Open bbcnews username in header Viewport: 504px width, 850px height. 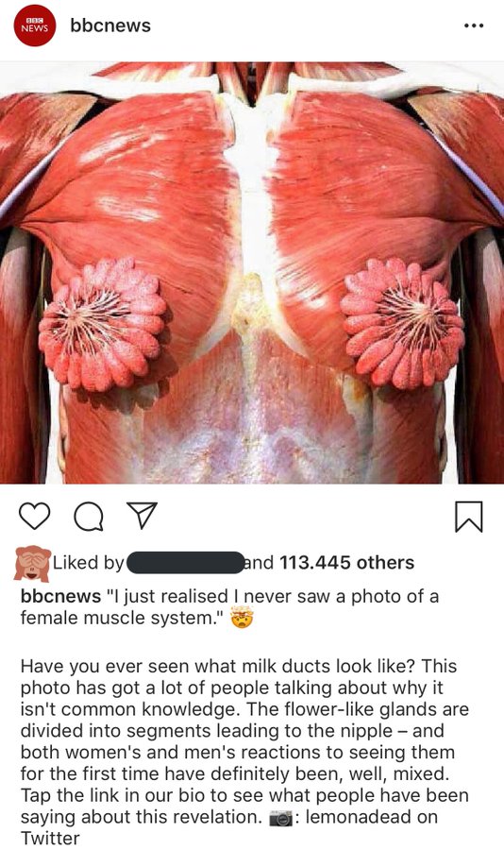coord(110,25)
